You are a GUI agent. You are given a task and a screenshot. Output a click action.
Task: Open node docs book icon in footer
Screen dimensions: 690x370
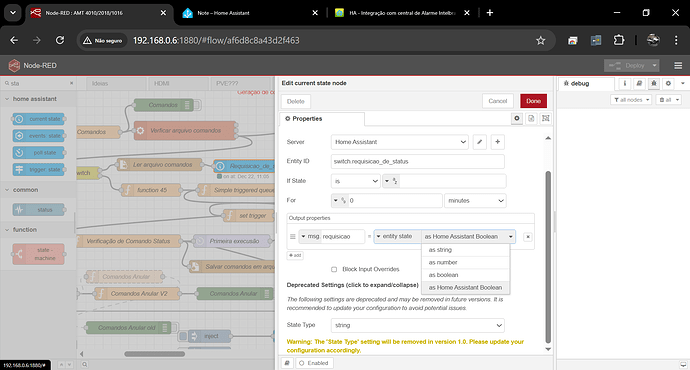coord(287,363)
